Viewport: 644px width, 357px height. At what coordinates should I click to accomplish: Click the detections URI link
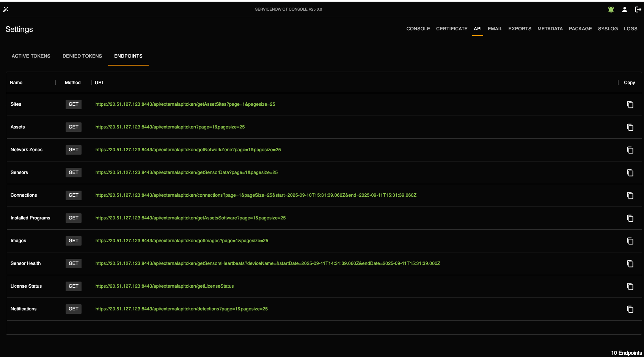click(181, 309)
